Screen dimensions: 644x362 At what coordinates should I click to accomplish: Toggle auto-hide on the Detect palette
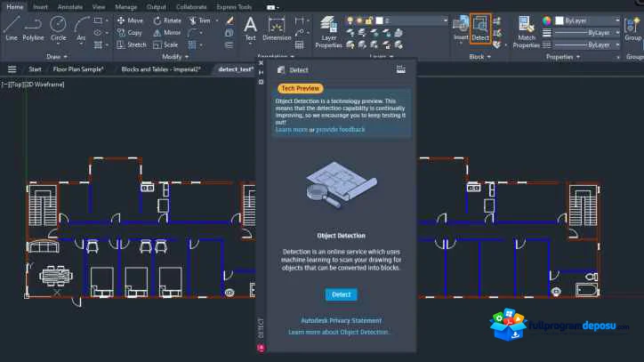pos(261,72)
